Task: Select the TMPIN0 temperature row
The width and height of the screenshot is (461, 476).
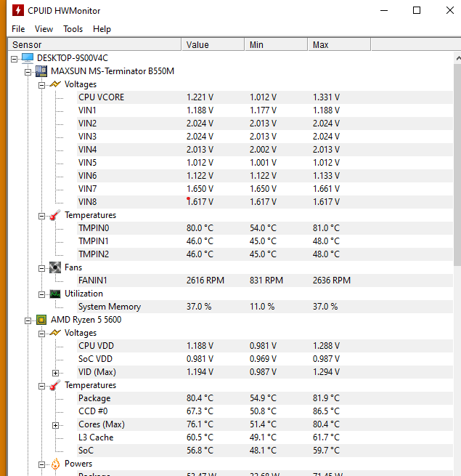Action: (265, 228)
